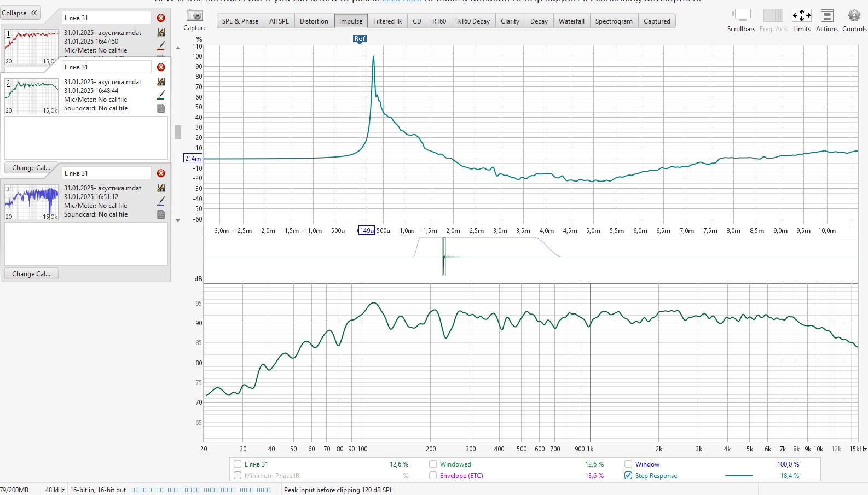868x495 pixels.
Task: Select measurement 1 thumbnail graph
Action: pos(32,47)
